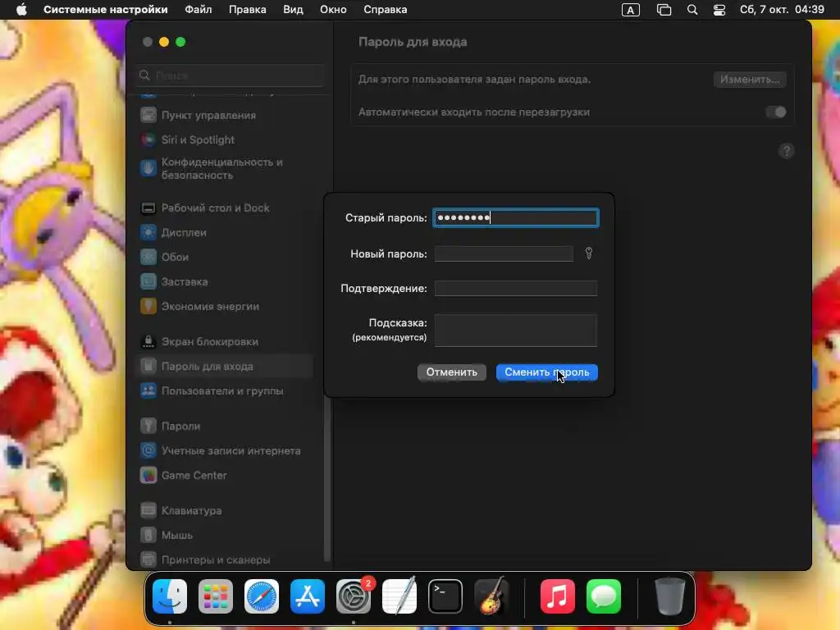The width and height of the screenshot is (840, 630).
Task: Click the Подтверждение field
Action: coord(516,288)
